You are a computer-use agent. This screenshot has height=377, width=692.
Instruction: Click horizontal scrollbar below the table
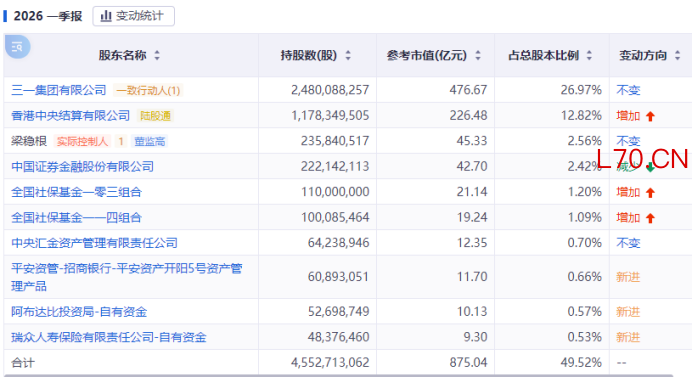(x=339, y=375)
